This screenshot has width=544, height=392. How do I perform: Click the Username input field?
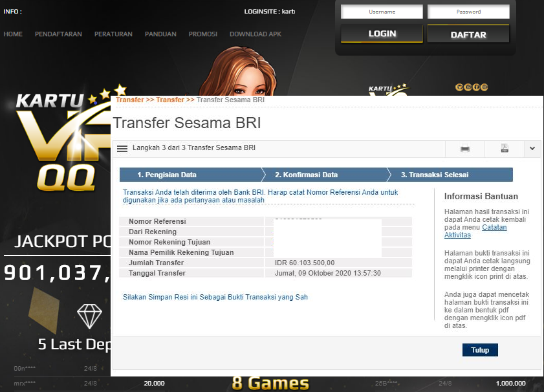(x=382, y=12)
